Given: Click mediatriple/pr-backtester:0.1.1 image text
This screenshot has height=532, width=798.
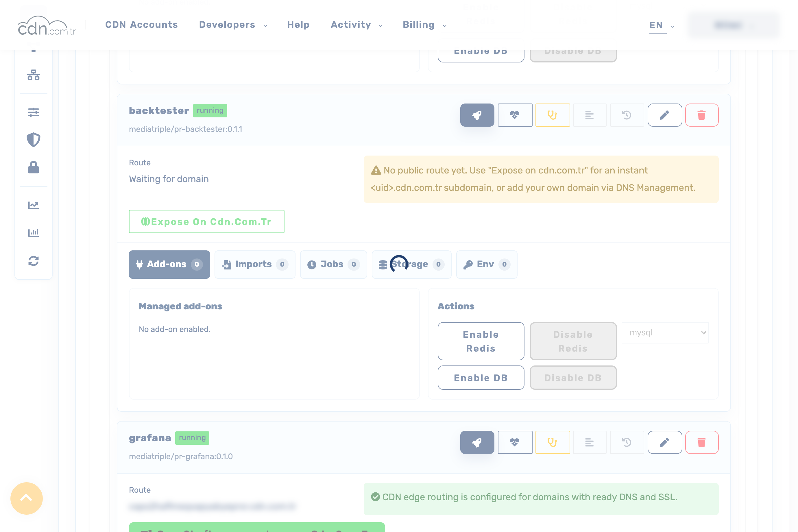Looking at the screenshot, I should coord(186,129).
